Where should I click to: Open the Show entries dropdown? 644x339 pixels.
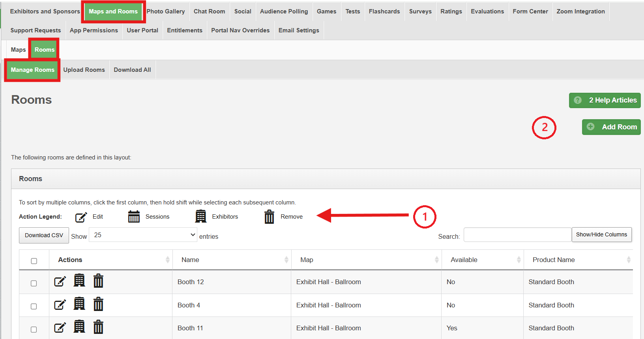pyautogui.click(x=143, y=235)
